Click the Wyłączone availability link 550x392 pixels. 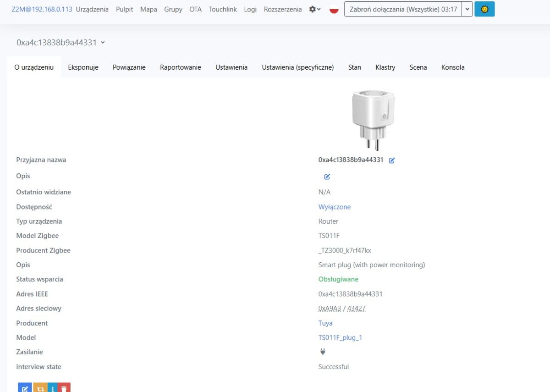335,207
